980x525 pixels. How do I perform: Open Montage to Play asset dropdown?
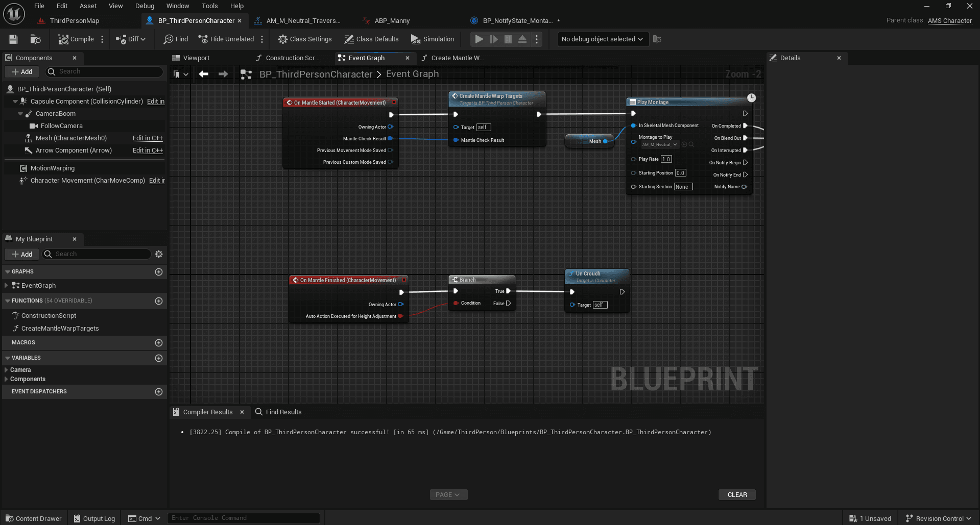[x=659, y=144]
